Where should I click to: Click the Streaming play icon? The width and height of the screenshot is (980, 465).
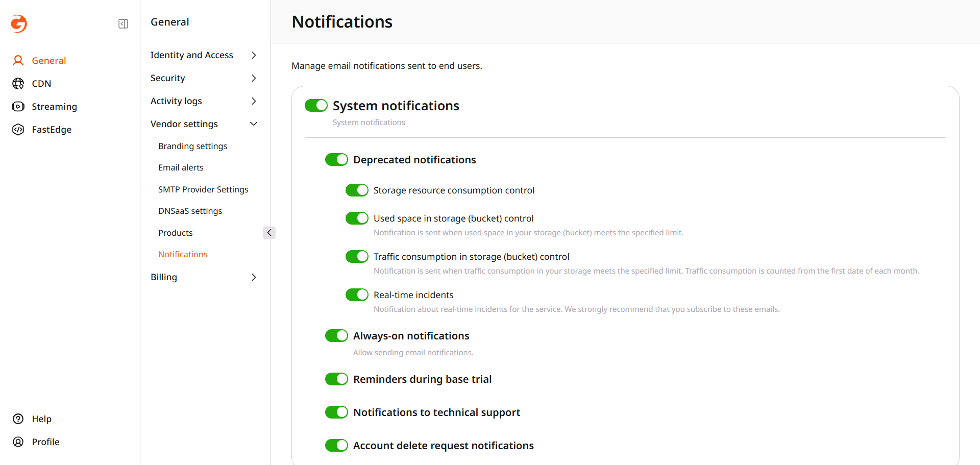pyautogui.click(x=18, y=107)
